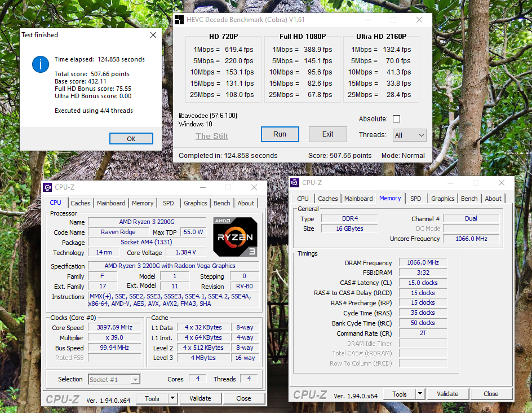Screen dimensions: 532x413
Task: Expand Tools arrow in left CPU-Z window
Action: point(172,398)
